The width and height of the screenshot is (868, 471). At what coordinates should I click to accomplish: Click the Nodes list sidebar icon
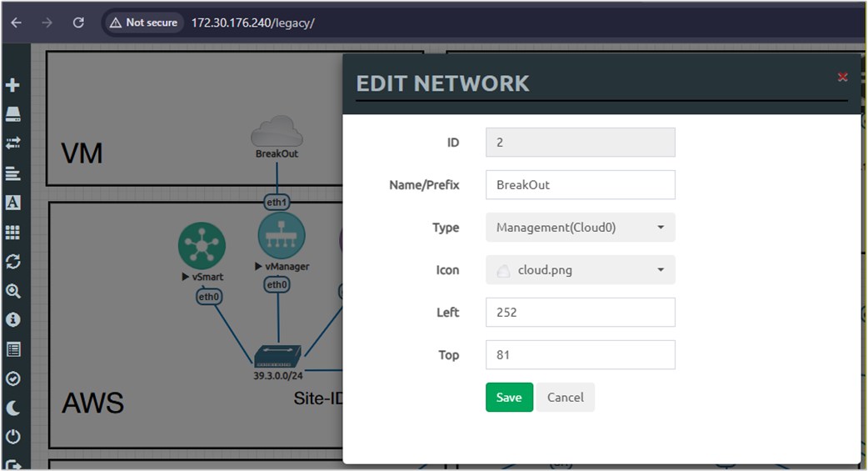coord(12,114)
